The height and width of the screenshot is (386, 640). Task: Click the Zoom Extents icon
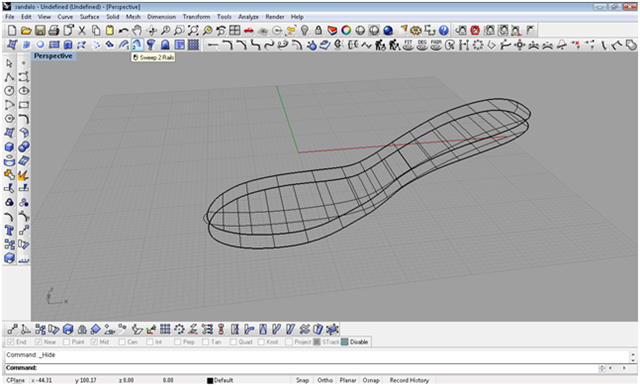(x=193, y=31)
